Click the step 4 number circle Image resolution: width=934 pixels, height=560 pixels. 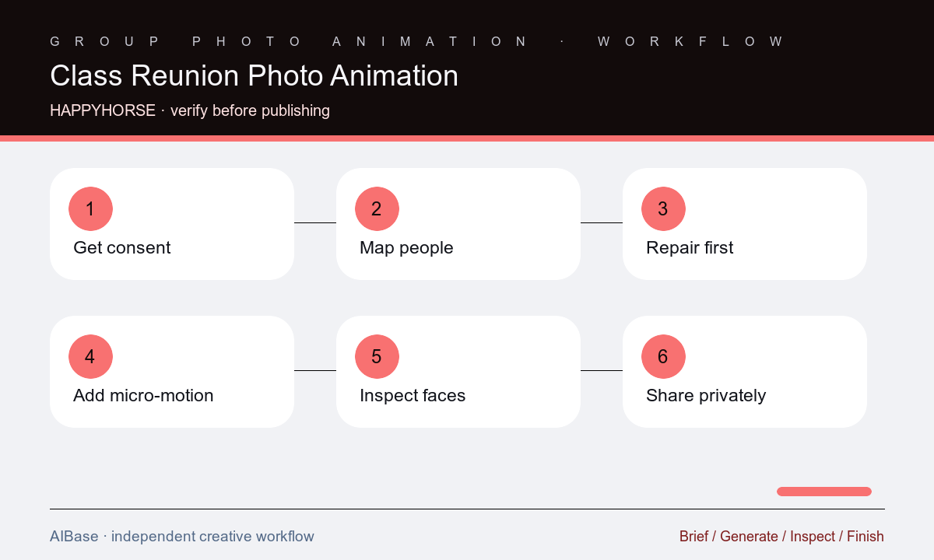[x=90, y=356]
